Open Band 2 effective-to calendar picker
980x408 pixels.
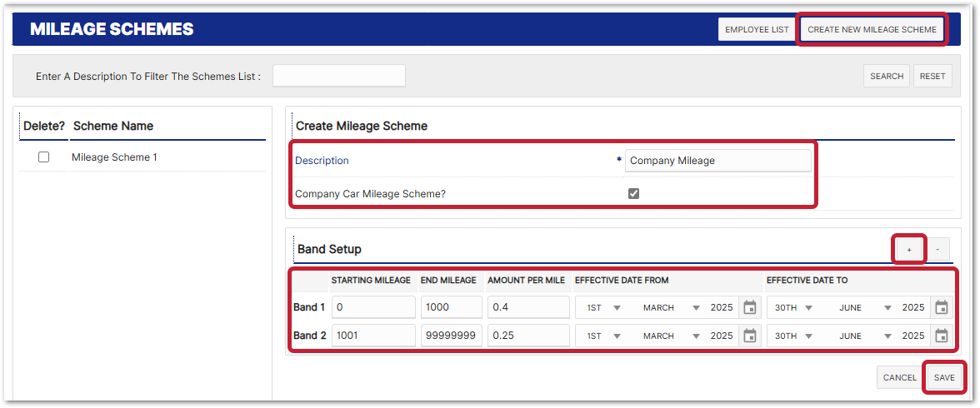[x=941, y=336]
